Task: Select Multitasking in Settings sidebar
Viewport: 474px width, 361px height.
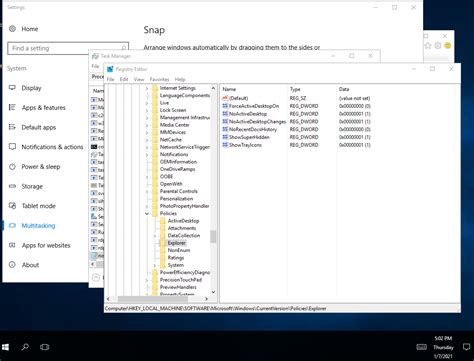Action: click(x=38, y=226)
